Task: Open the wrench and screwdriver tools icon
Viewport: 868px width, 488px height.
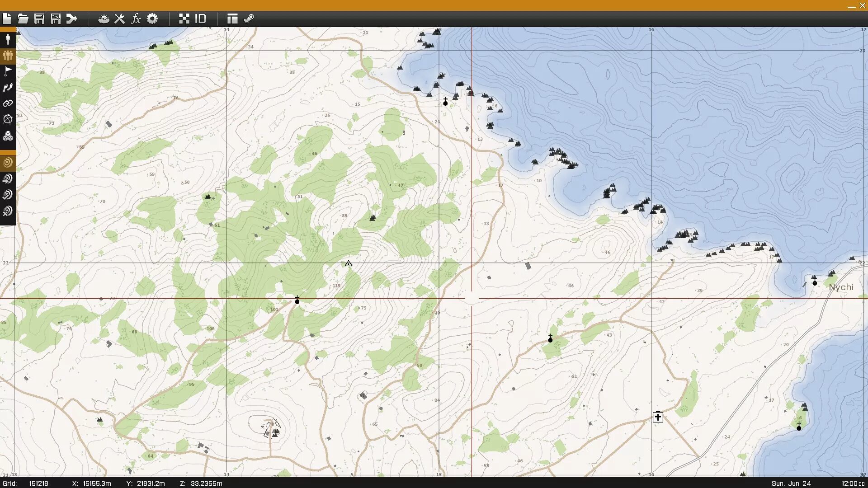Action: pyautogui.click(x=120, y=19)
